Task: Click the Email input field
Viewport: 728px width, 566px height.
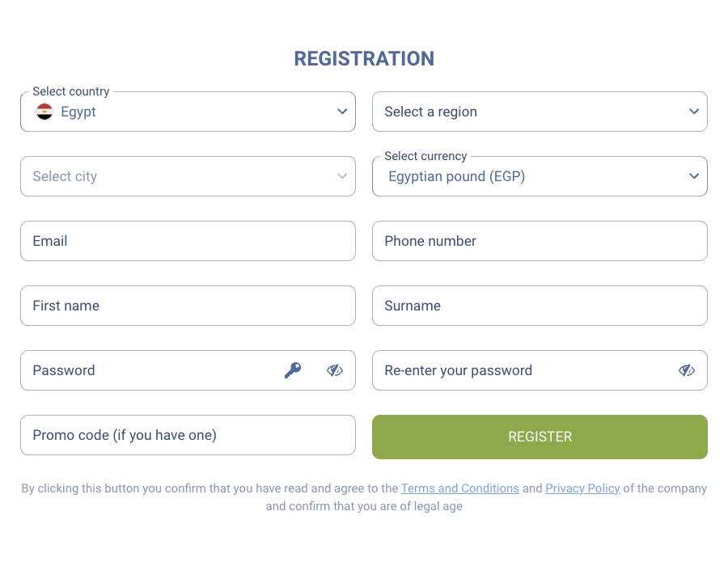Action: click(188, 240)
